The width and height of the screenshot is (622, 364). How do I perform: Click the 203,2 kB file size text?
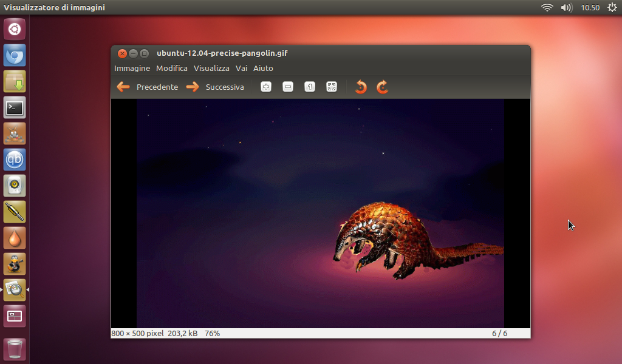(182, 334)
